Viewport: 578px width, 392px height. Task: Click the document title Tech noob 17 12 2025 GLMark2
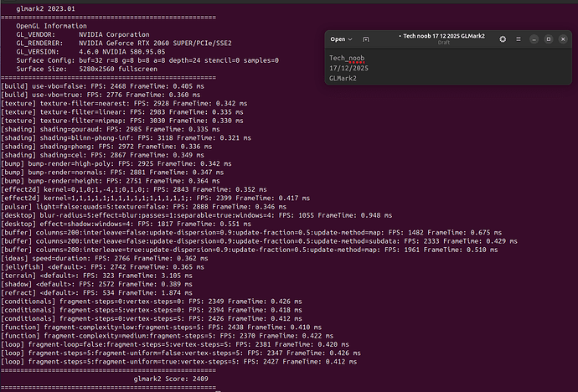click(x=435, y=36)
